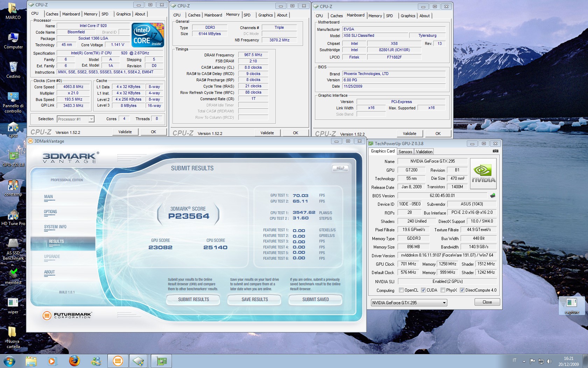The height and width of the screenshot is (368, 588).
Task: Open SPD tab in memory CPU-Z window
Action: [247, 15]
